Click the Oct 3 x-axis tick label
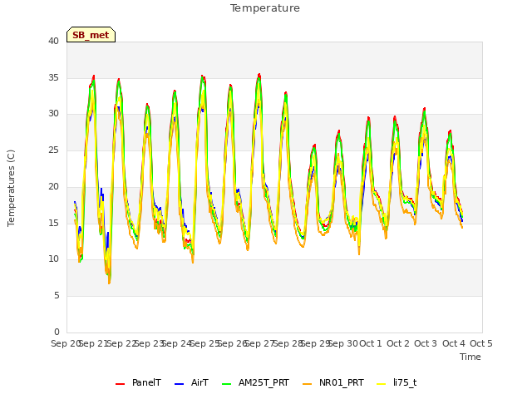 pyautogui.click(x=426, y=343)
